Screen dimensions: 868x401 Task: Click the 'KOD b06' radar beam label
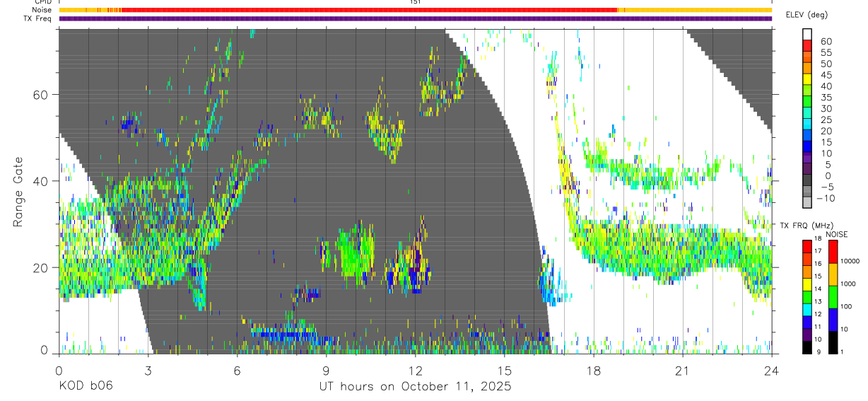coord(86,386)
